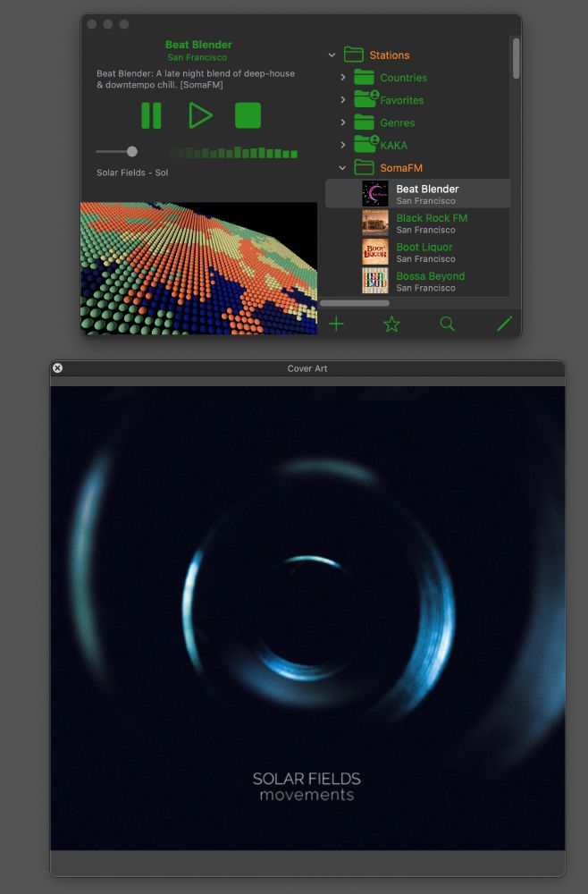Mark favorite with the star icon
Image resolution: width=588 pixels, height=894 pixels.
391,325
